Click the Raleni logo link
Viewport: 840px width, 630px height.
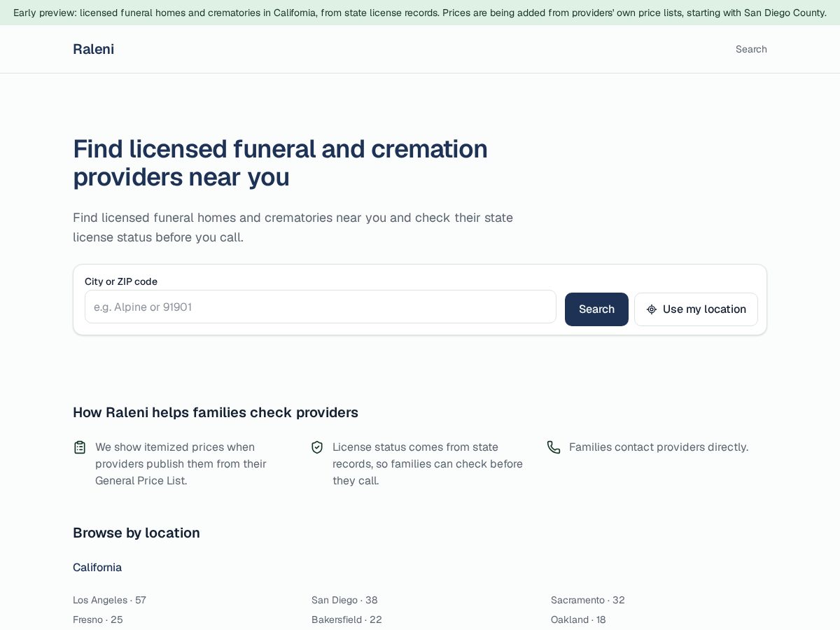[x=93, y=49]
